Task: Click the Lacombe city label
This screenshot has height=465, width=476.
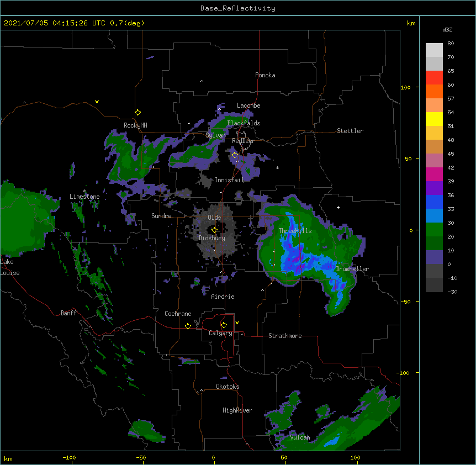Action: (248, 105)
